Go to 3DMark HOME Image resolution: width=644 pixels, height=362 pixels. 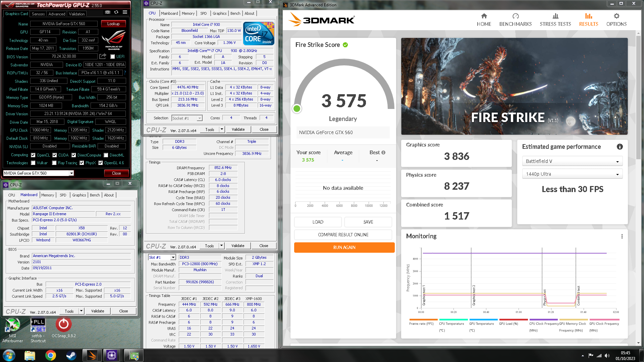(x=484, y=20)
